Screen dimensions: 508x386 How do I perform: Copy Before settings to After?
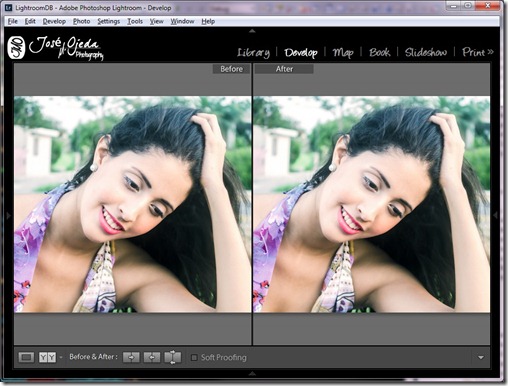pos(131,357)
